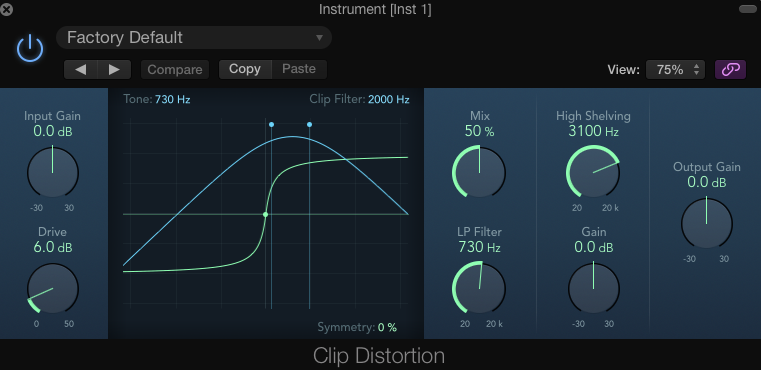Click the High Shelving frequency knob
The height and width of the screenshot is (370, 761).
593,172
